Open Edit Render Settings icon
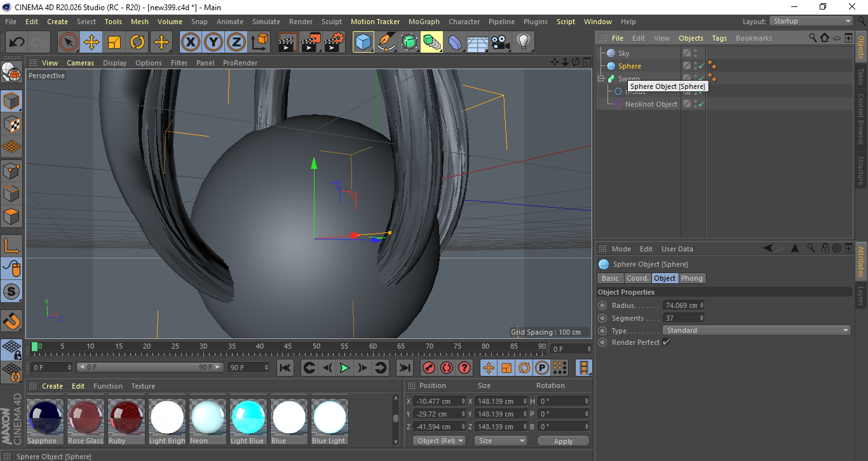 pos(334,43)
